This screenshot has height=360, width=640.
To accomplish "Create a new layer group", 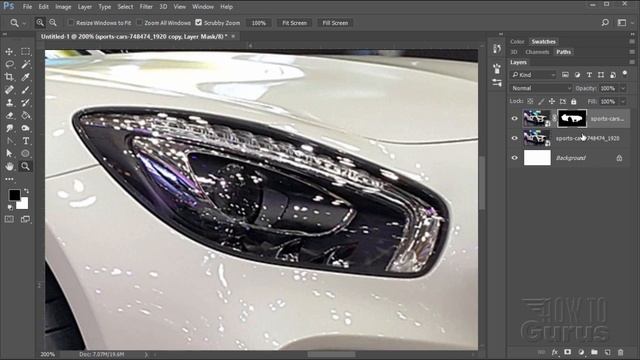I will [x=594, y=352].
